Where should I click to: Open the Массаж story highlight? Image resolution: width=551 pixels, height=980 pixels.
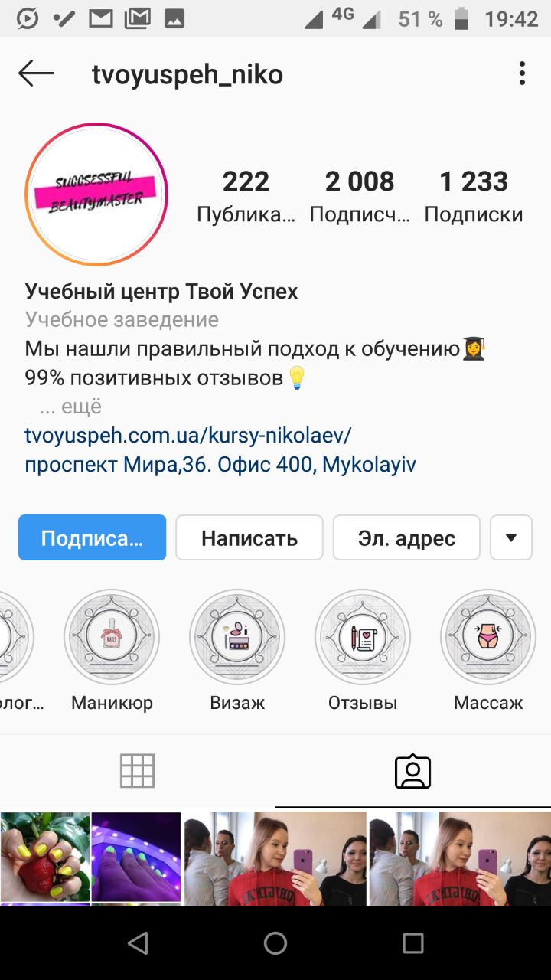point(488,636)
